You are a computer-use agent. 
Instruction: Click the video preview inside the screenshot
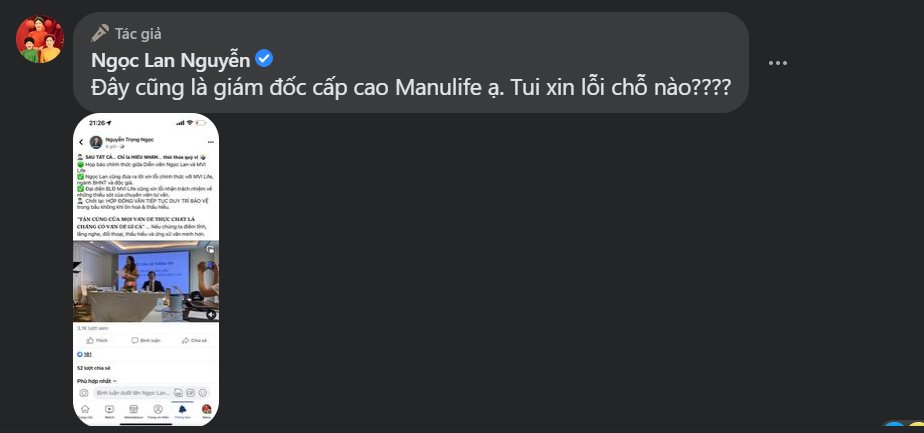pos(146,281)
